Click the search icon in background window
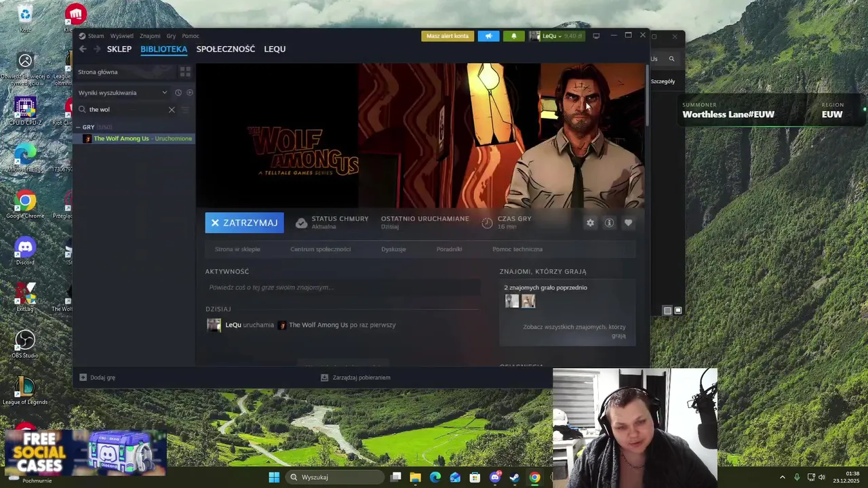Viewport: 868px width, 488px height. [671, 59]
